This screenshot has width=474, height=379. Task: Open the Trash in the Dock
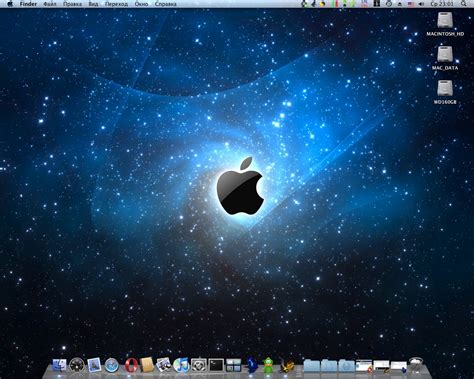[416, 365]
